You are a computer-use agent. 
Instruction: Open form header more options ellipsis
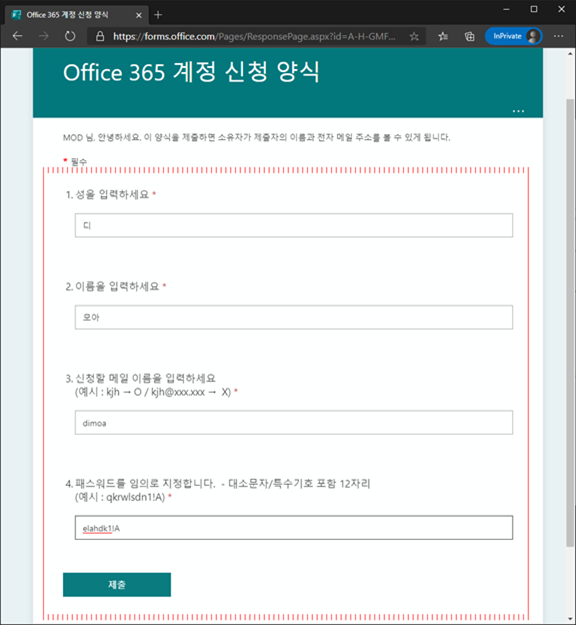point(518,111)
